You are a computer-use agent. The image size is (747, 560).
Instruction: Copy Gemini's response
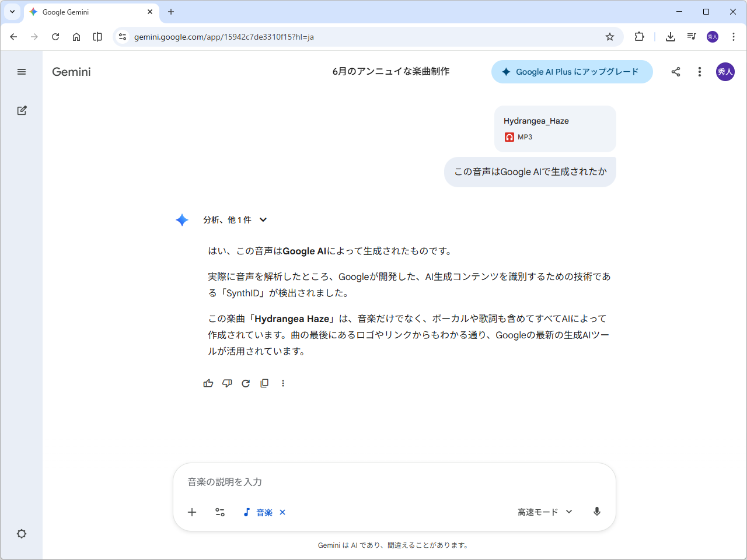[x=264, y=383]
